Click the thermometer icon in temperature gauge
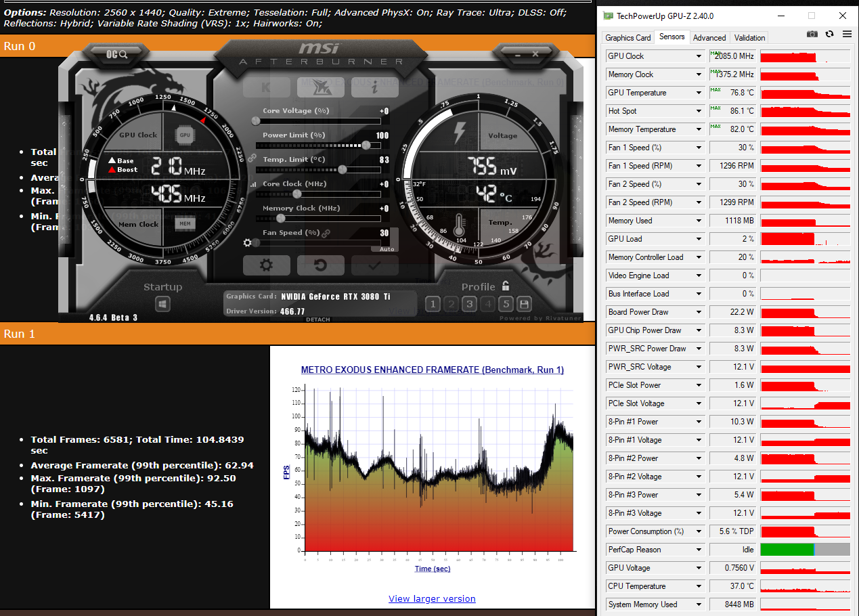Screen dimensions: 859x616 (x=460, y=223)
